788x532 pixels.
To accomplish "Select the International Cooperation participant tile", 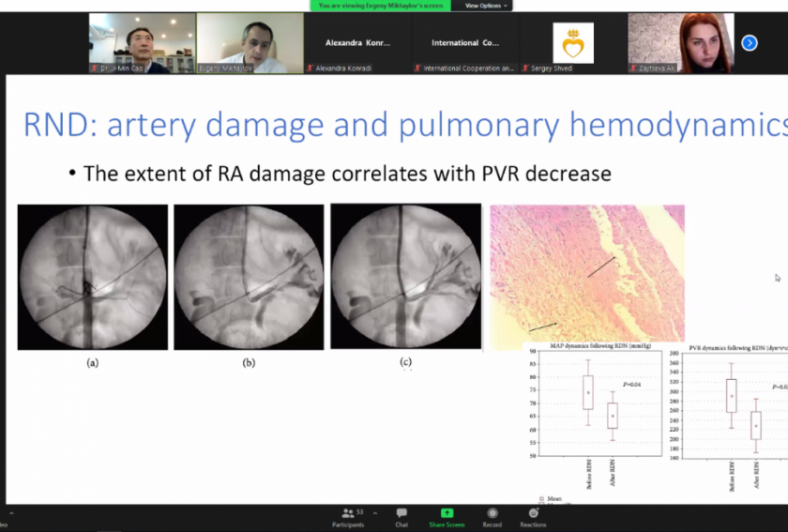I will click(x=464, y=42).
